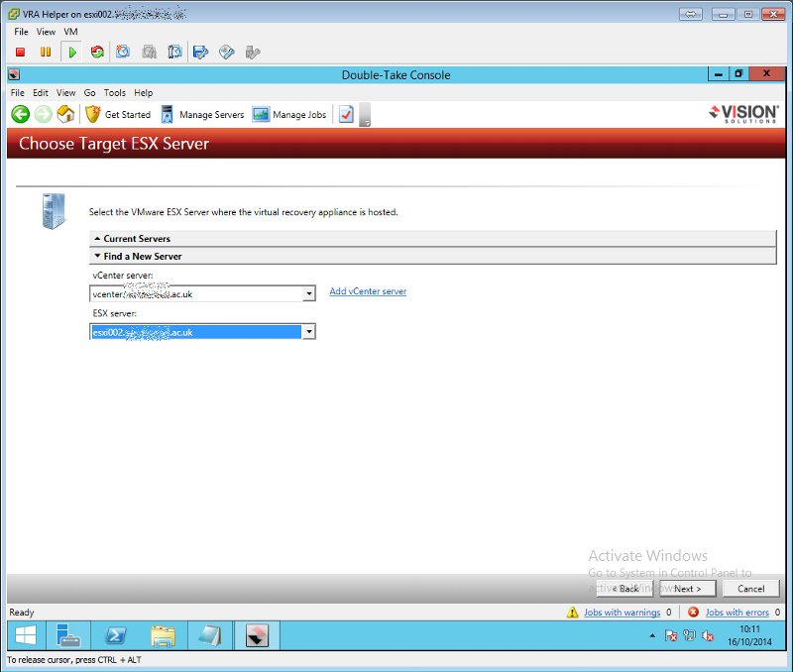Click the Jobs with warnings triangle icon

click(x=573, y=613)
